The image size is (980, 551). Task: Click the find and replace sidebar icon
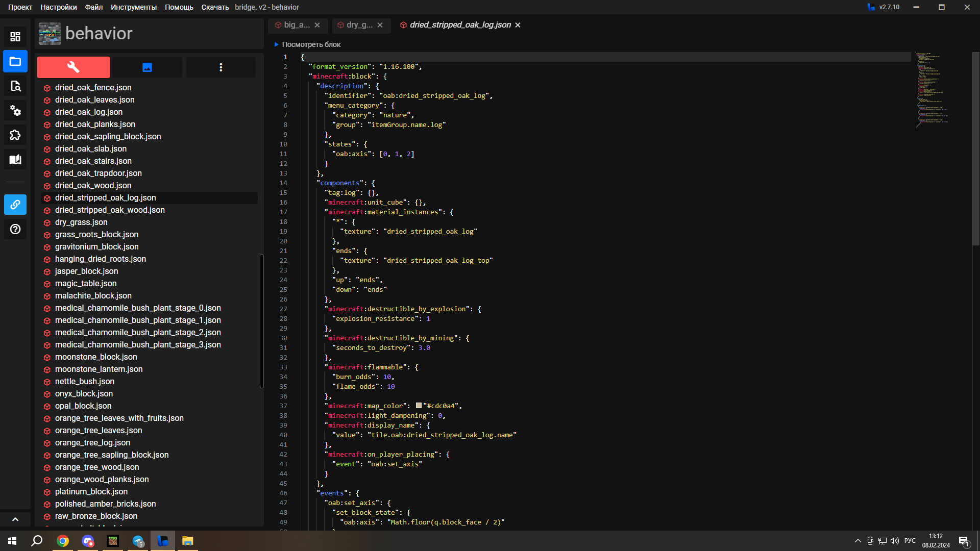click(x=15, y=86)
